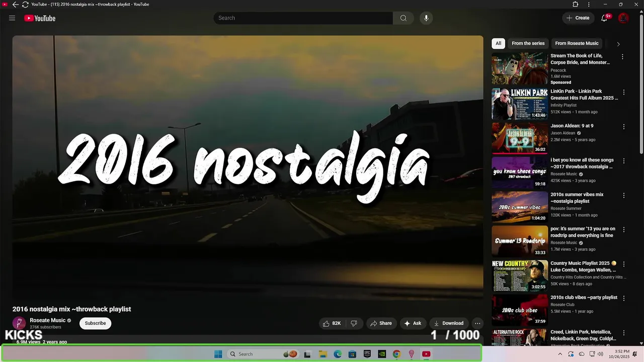
Task: Open notification center bell in tray
Action: coord(635,354)
